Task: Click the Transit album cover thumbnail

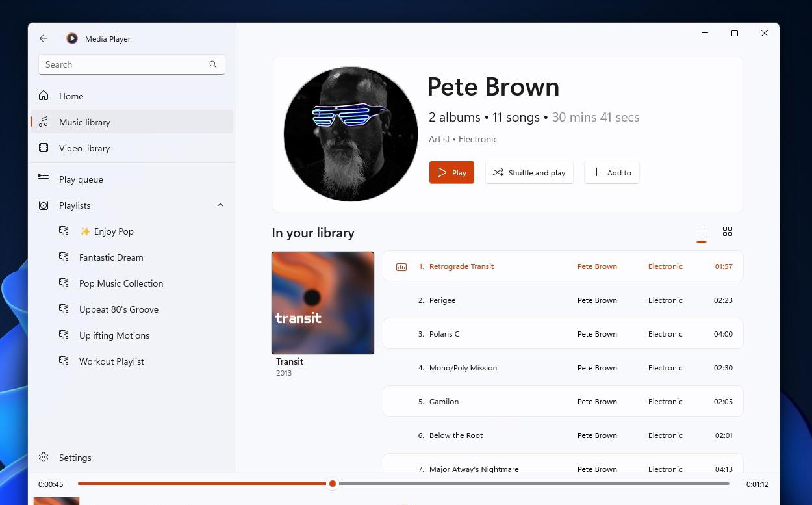Action: 323,303
